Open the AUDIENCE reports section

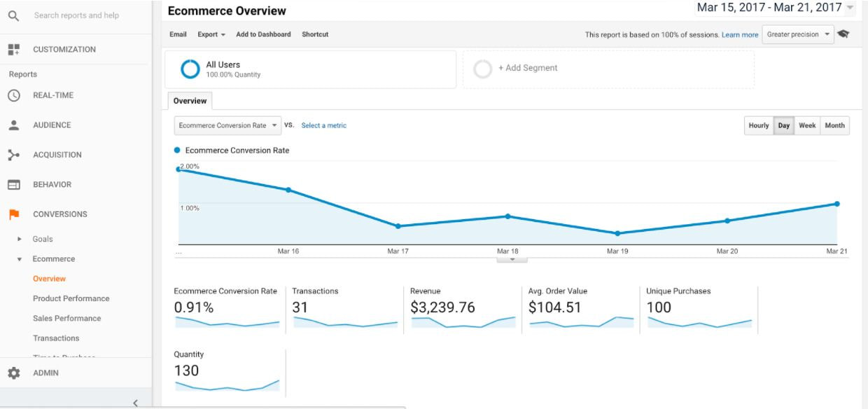tap(52, 125)
